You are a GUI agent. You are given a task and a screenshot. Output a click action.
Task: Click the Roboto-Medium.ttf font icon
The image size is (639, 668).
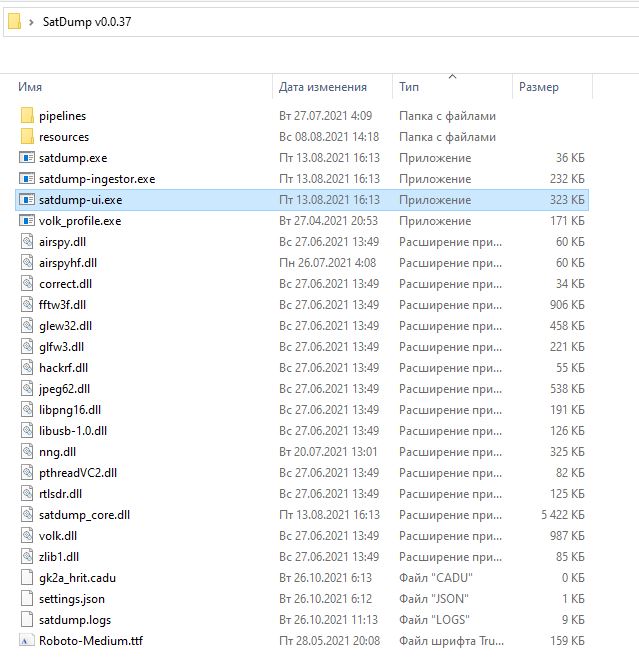click(x=27, y=640)
